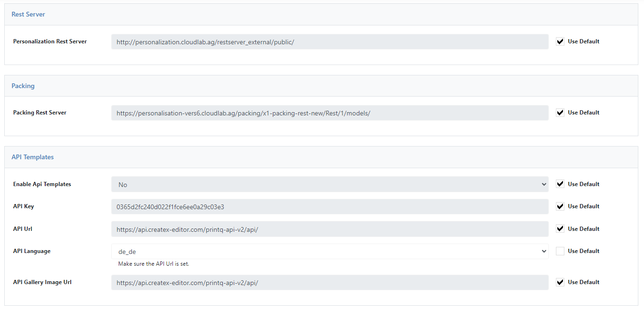
Task: Toggle Use Default for API Key
Action: click(x=560, y=206)
